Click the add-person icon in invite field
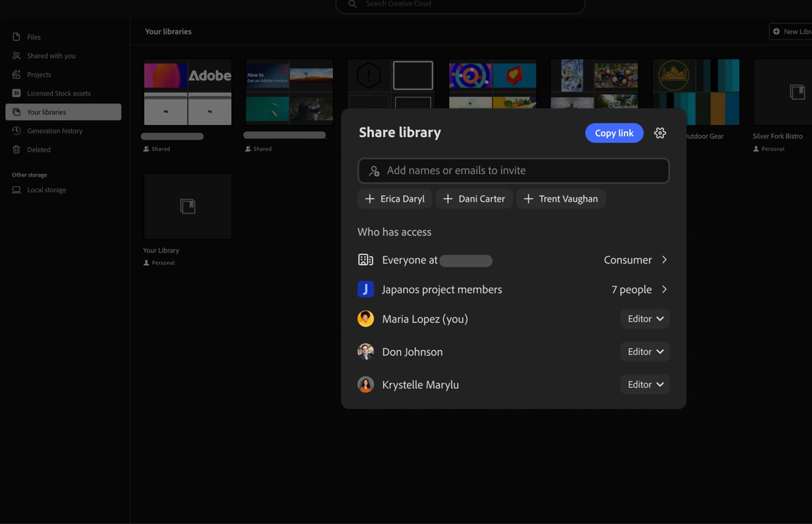 (374, 171)
